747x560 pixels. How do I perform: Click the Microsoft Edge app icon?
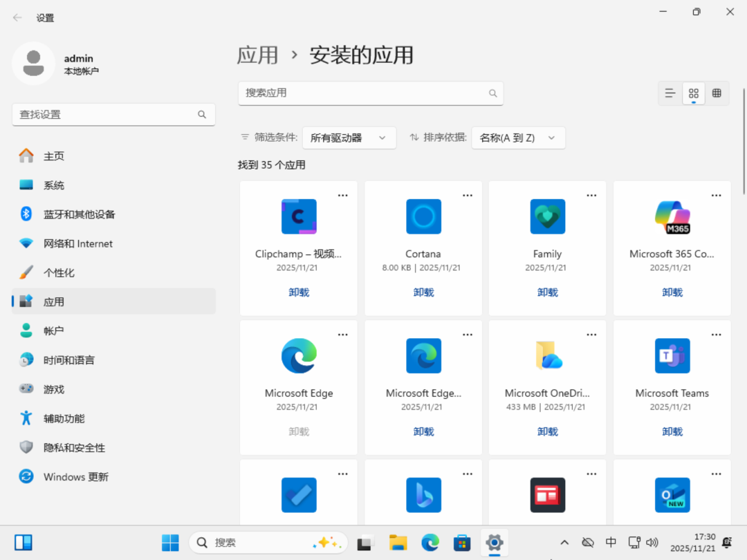pos(299,356)
